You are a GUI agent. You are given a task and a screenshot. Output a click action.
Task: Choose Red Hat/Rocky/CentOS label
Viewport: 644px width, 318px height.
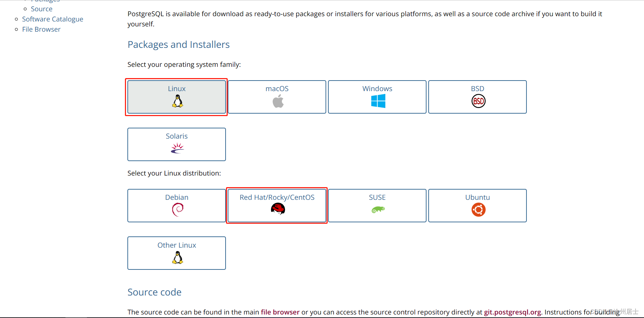pos(277,197)
